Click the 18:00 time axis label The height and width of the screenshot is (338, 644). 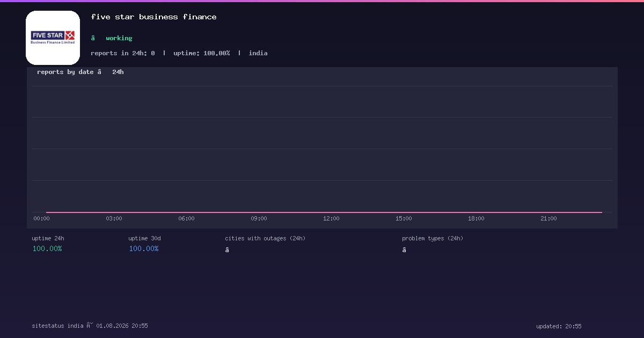coord(476,218)
